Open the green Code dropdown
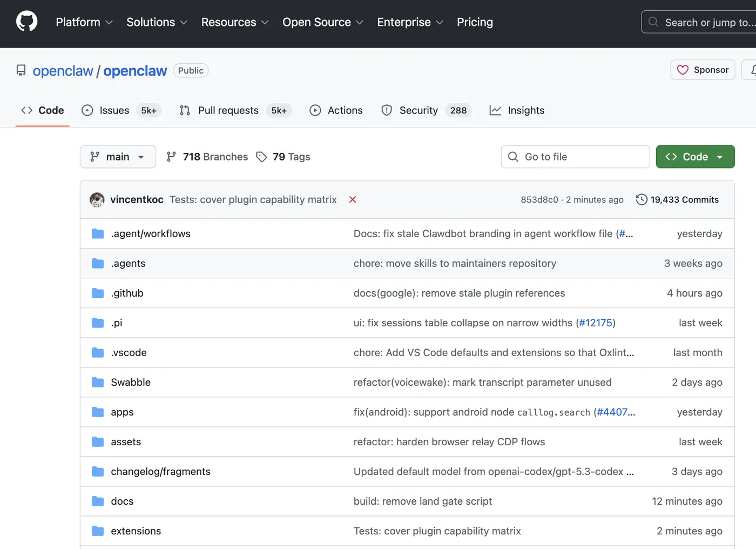Image resolution: width=756 pixels, height=549 pixels. 695,157
